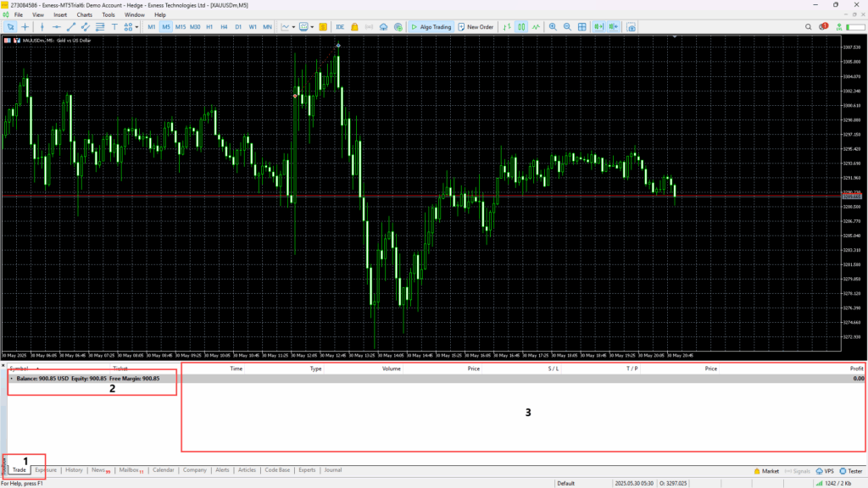Open the chart type dropdown arrow

click(293, 26)
